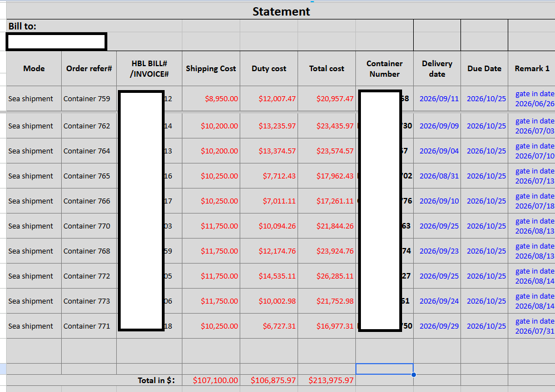Image resolution: width=555 pixels, height=392 pixels.
Task: Click the Statement title cell
Action: click(x=281, y=11)
